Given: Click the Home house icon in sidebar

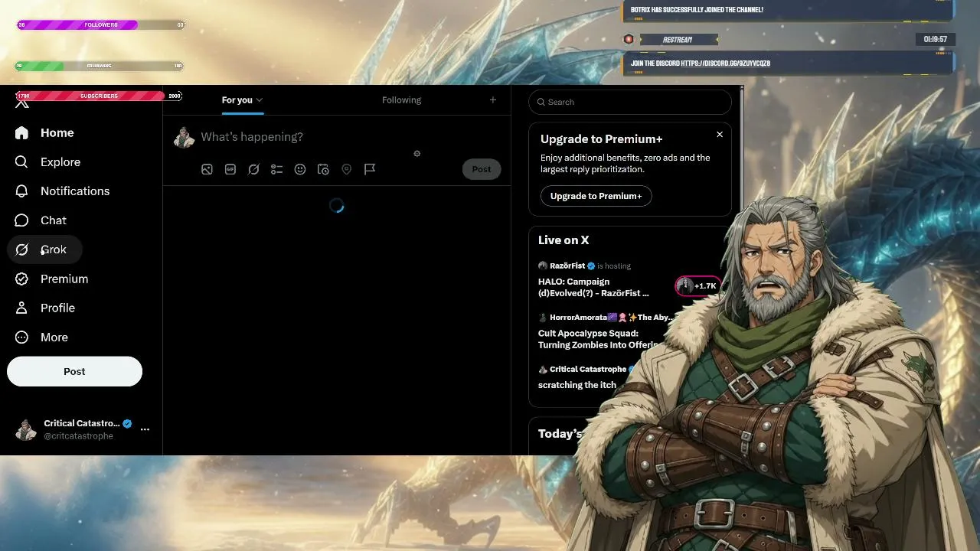Looking at the screenshot, I should point(21,133).
